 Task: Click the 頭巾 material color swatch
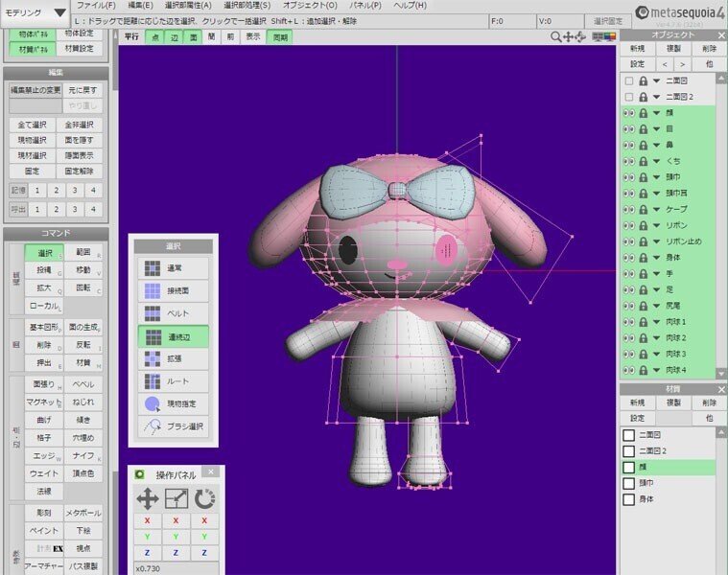628,483
